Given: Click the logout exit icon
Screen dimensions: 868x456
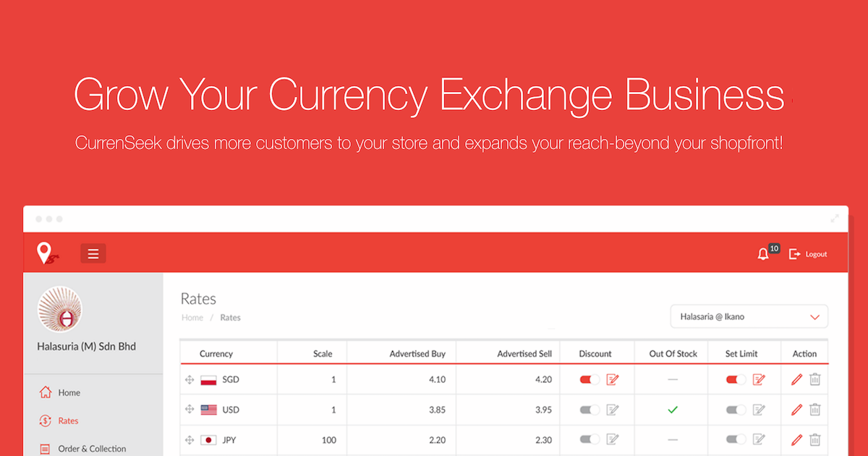Looking at the screenshot, I should point(795,254).
